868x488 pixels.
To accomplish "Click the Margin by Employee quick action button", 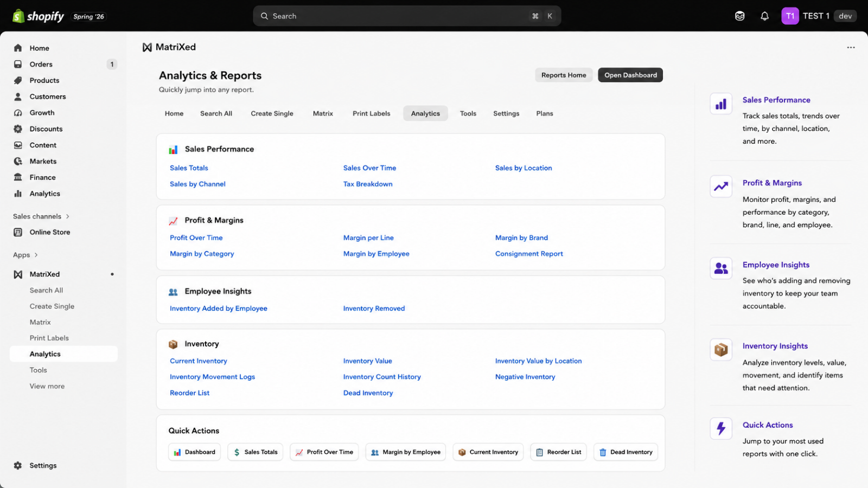I will [406, 452].
